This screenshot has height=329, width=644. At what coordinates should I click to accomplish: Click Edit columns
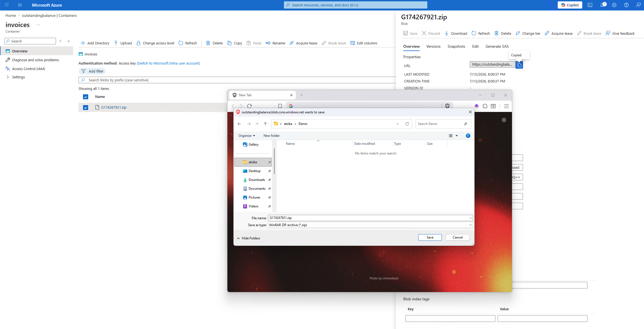[364, 43]
